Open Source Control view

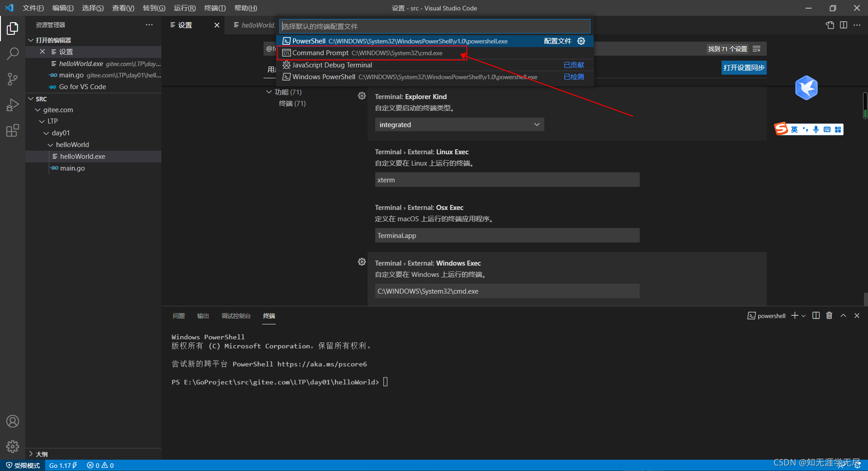(13, 80)
